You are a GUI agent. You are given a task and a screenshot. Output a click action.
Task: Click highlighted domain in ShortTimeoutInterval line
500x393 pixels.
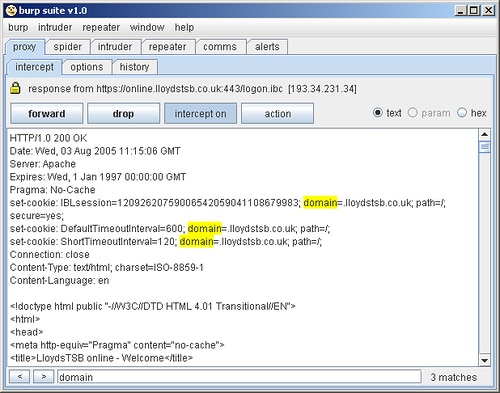196,241
